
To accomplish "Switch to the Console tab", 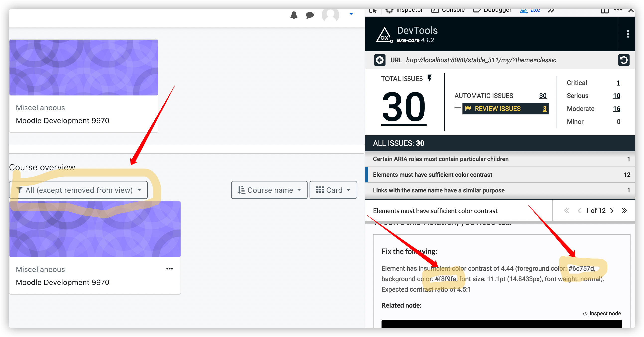I will click(x=448, y=10).
